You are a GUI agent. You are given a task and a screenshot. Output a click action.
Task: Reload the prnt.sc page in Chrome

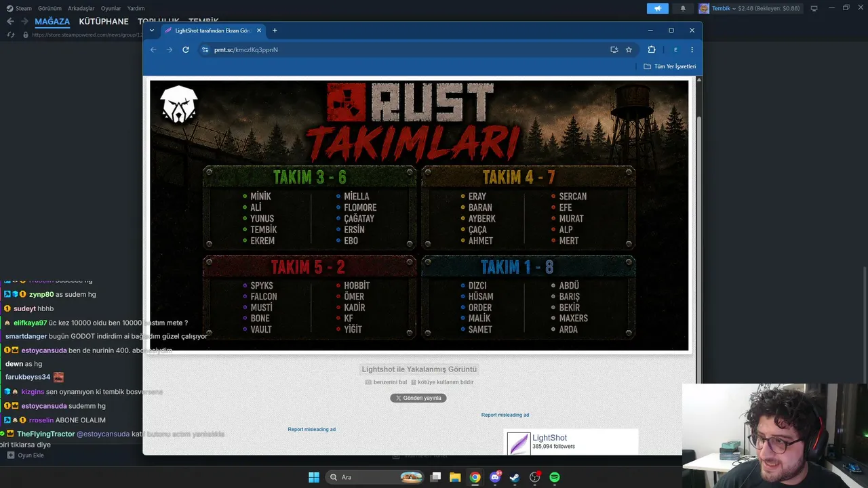click(186, 49)
